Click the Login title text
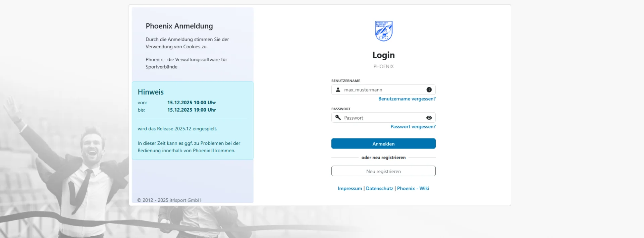644x238 pixels. pyautogui.click(x=383, y=55)
